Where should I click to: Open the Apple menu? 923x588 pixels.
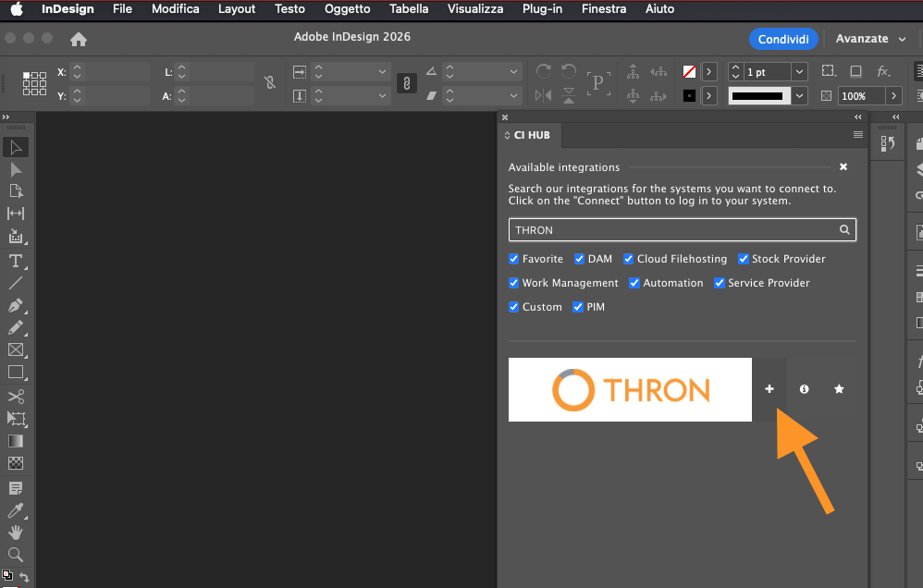tap(17, 9)
